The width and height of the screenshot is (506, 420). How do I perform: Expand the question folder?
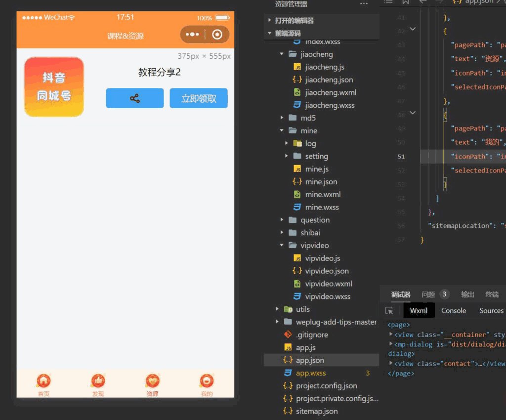pos(282,220)
